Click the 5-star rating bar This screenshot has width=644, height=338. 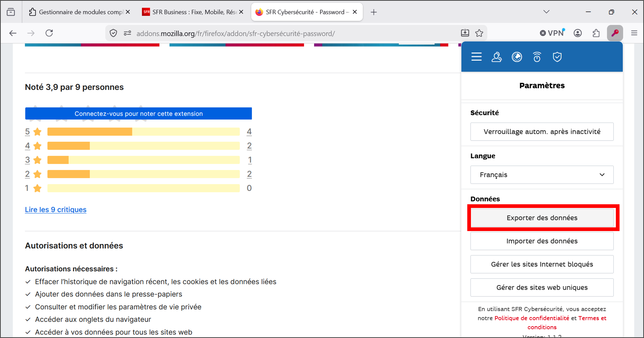[x=144, y=131]
